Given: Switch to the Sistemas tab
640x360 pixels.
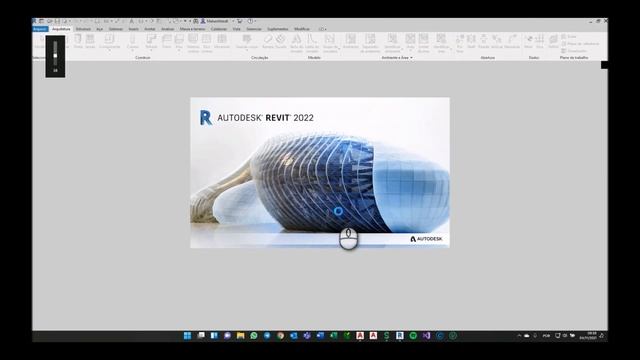Looking at the screenshot, I should [116, 29].
